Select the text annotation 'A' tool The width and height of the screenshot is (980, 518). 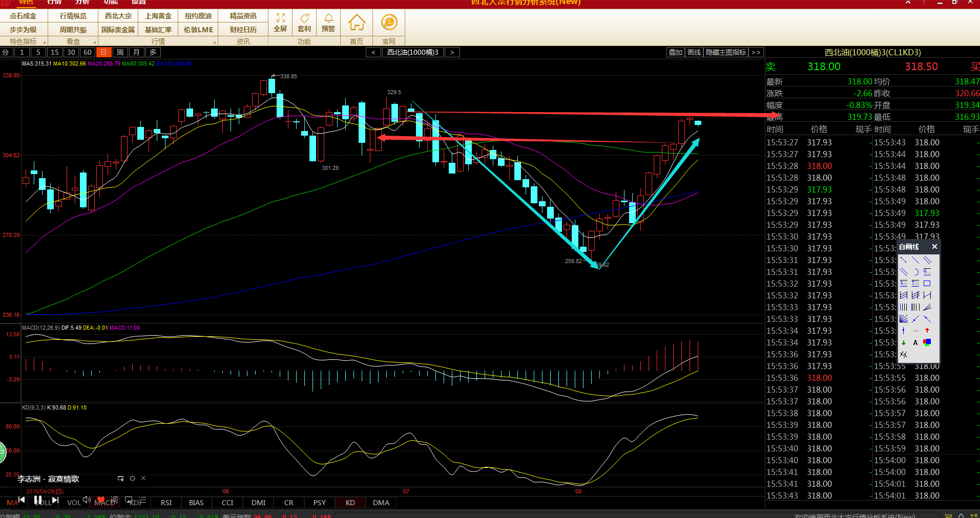click(x=915, y=342)
